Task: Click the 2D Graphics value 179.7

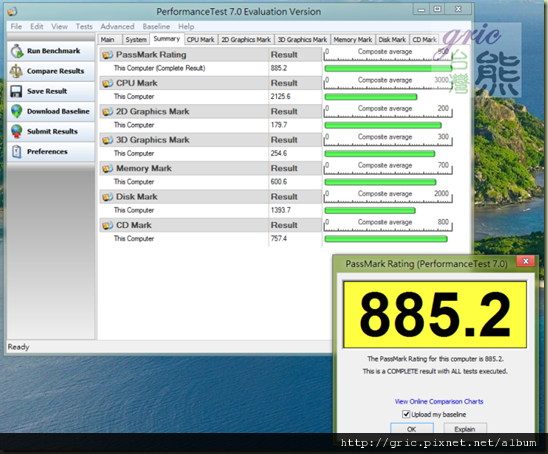Action: [x=279, y=125]
